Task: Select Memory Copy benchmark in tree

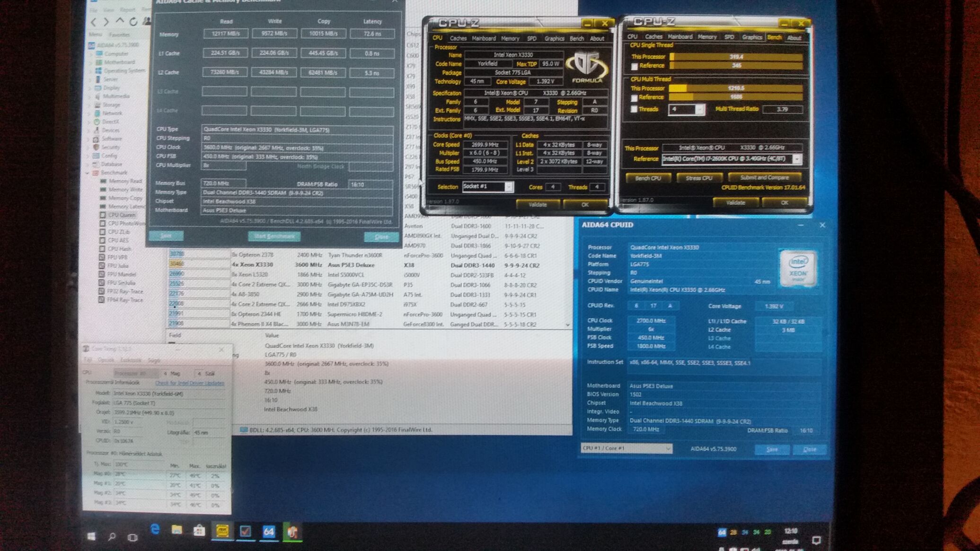Action: pos(125,198)
